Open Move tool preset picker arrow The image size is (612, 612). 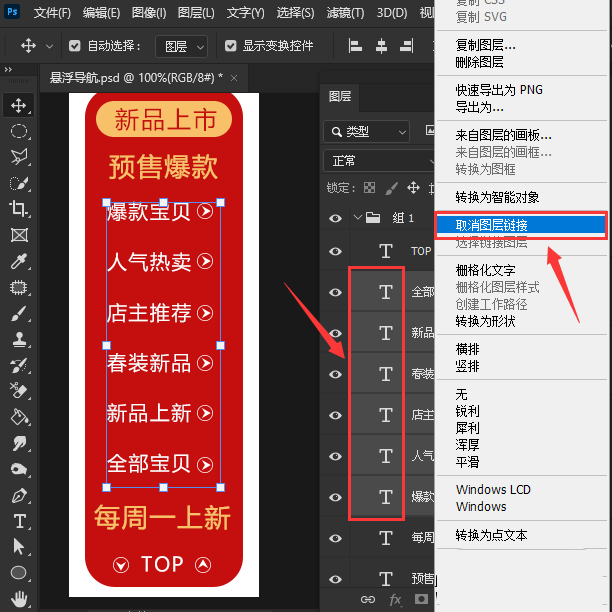[x=49, y=46]
